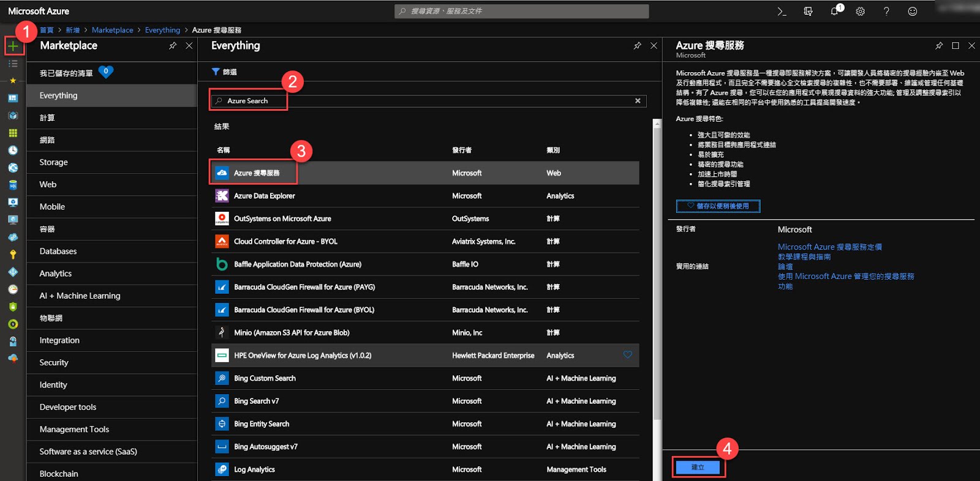Select the 容器 category

111,229
